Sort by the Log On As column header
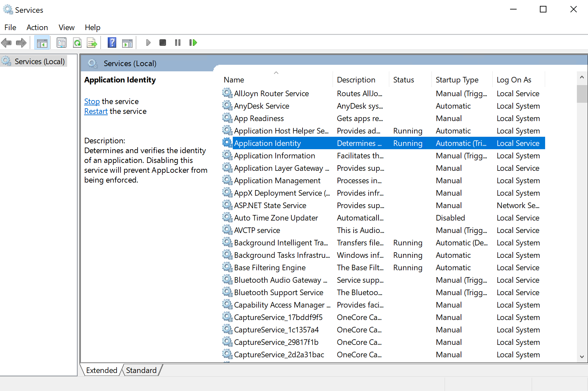 [519, 80]
